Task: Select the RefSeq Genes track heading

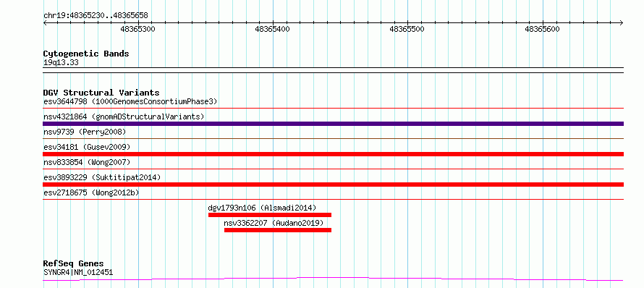Action: tap(74, 264)
